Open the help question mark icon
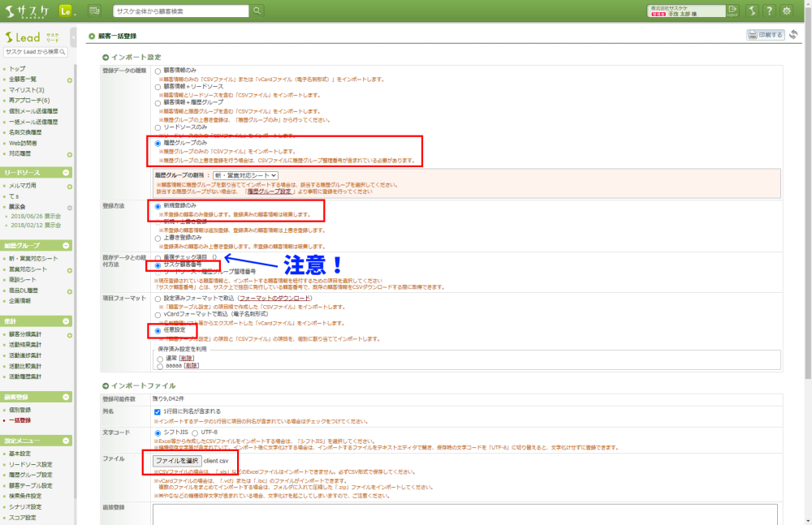 point(769,11)
